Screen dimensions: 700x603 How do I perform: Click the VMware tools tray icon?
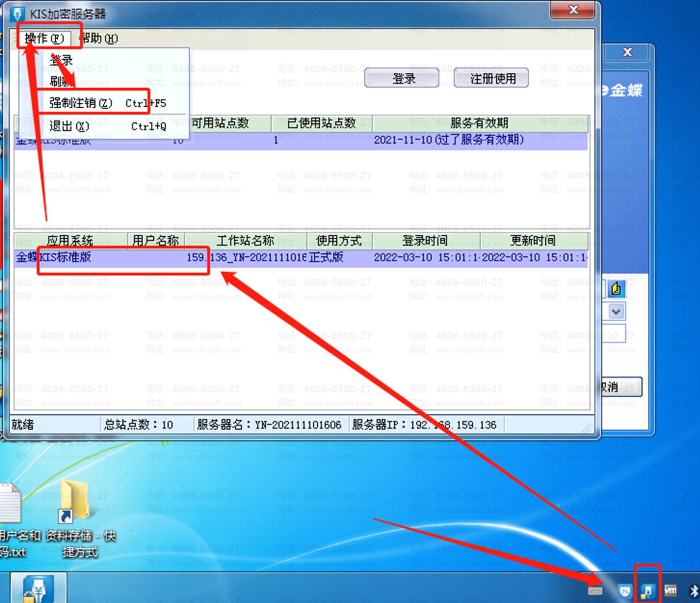670,590
